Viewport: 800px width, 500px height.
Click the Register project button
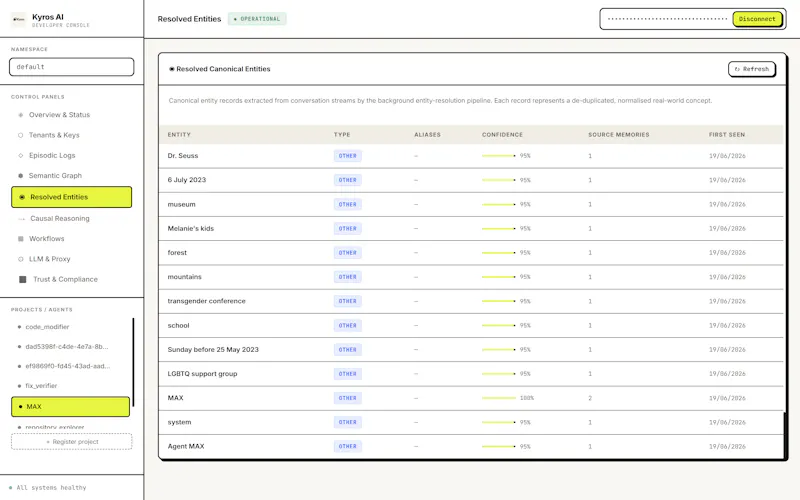click(71, 442)
